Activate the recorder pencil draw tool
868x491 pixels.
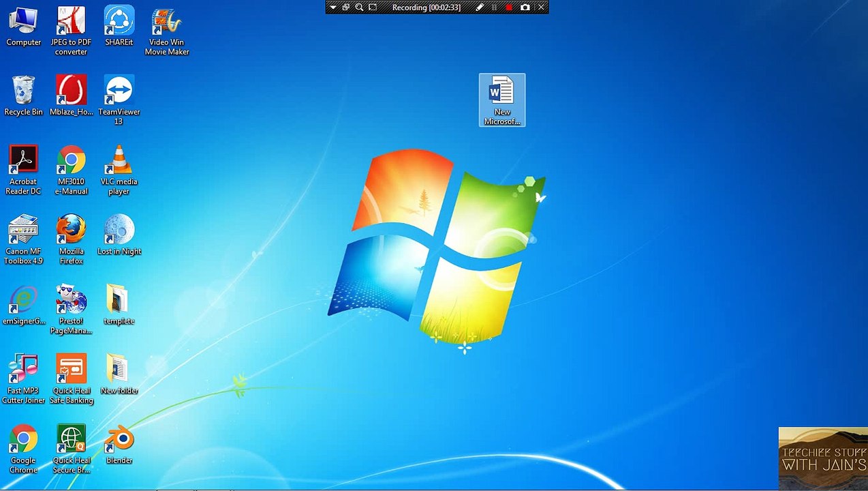click(480, 8)
